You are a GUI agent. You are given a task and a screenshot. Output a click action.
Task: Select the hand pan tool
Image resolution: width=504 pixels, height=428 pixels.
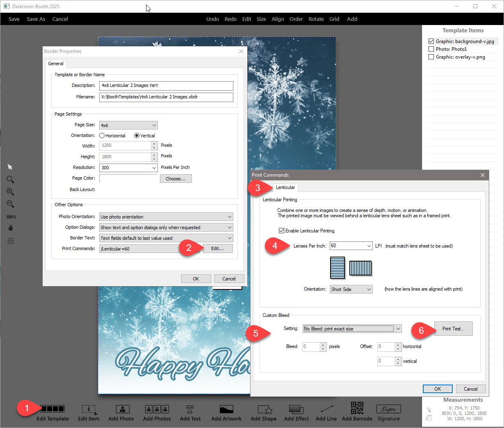(11, 228)
